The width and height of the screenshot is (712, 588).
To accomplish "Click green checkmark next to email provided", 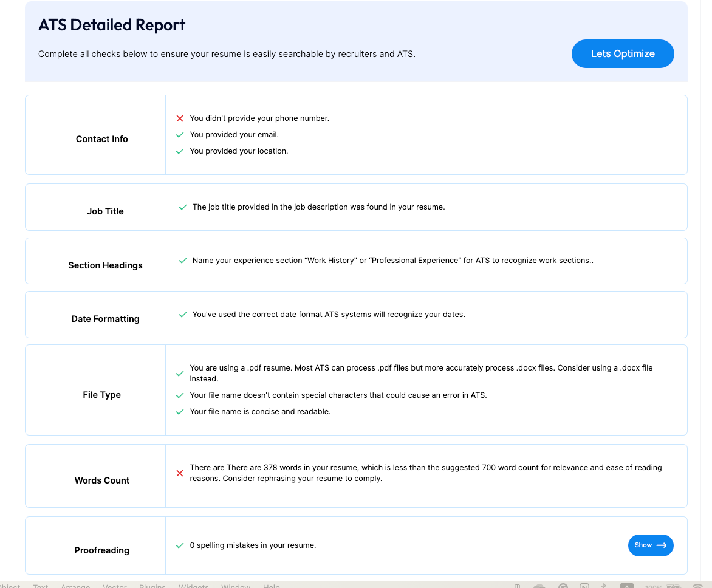I will tap(180, 135).
